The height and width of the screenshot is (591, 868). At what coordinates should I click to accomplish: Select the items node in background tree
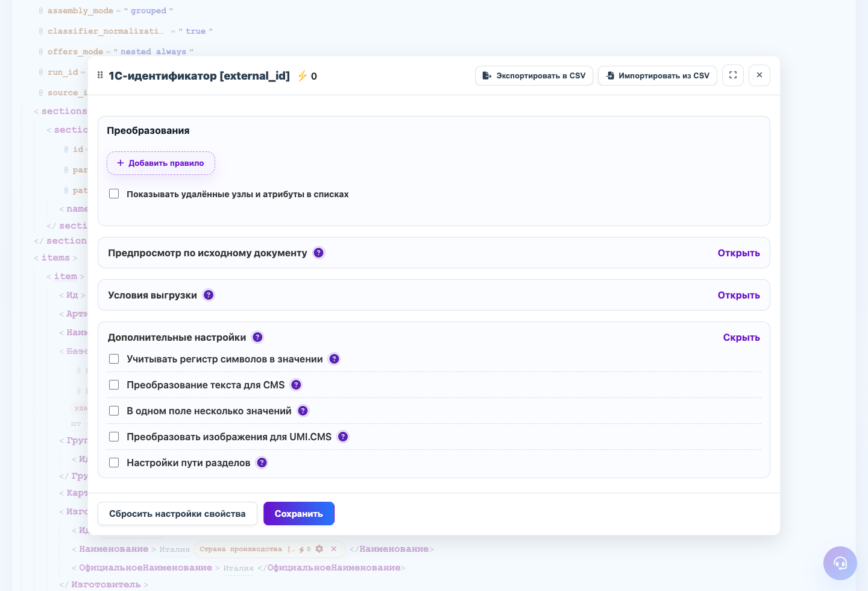pos(55,258)
